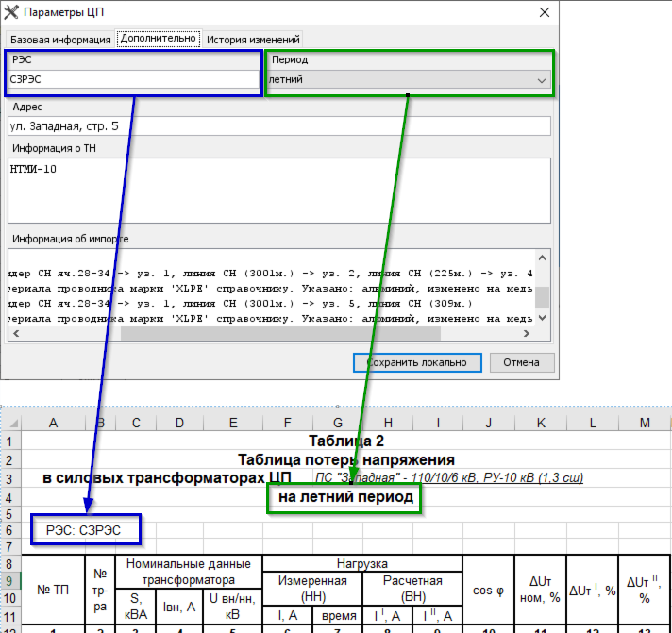Screen dimensions: 672x633
Task: Click import info vertical scrollbar up arrow
Action: (542, 258)
